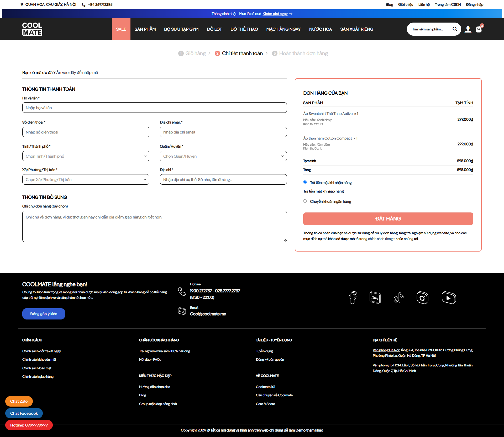Open the SALE menu tab
Screen dimensions: 504x437
(x=121, y=29)
